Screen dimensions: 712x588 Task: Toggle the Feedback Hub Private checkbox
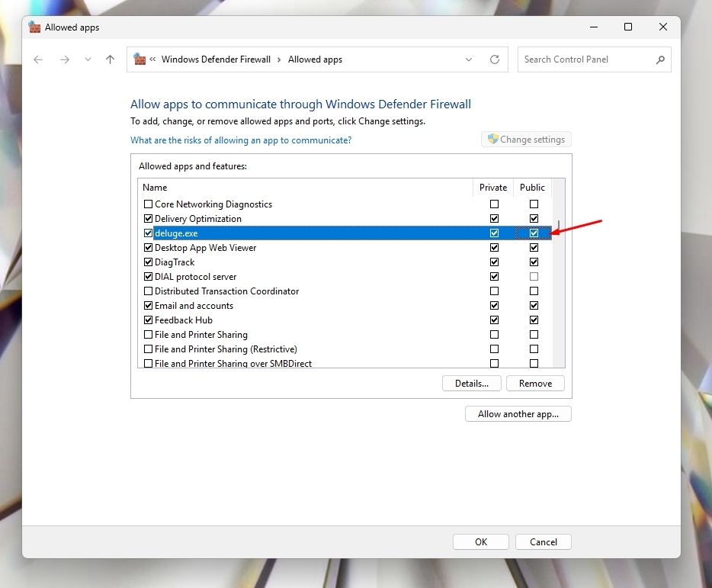tap(494, 320)
